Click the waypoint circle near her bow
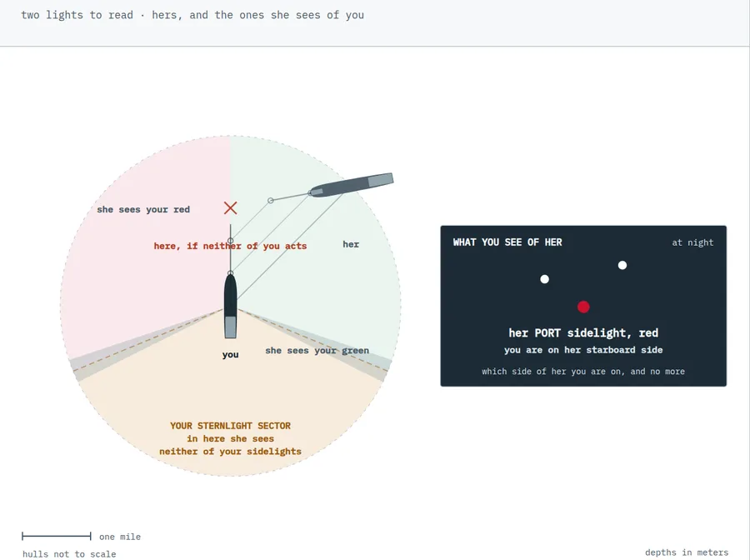 (271, 200)
